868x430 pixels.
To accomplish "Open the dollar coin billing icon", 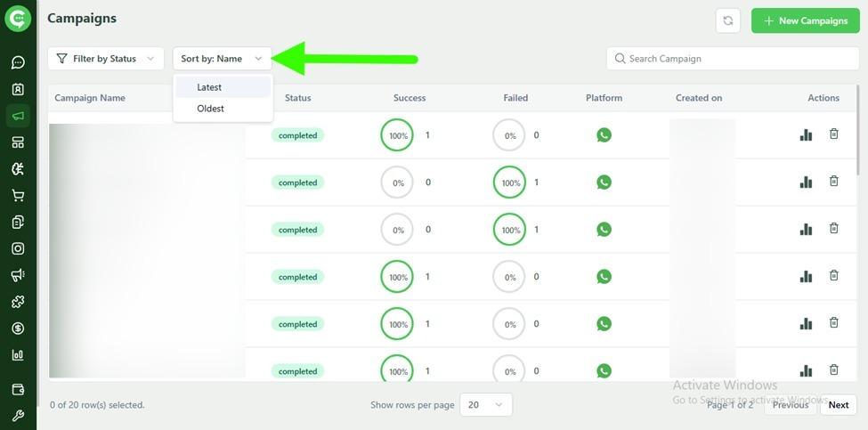I will click(18, 329).
